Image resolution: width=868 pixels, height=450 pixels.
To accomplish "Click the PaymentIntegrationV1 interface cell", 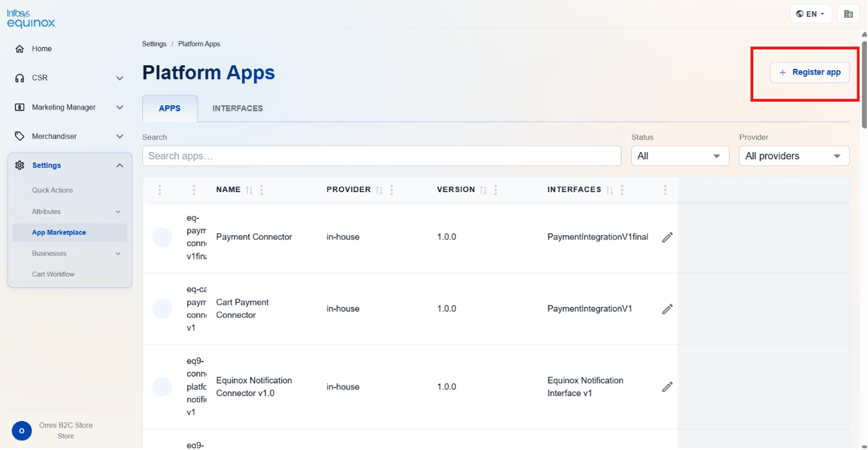I will tap(590, 309).
